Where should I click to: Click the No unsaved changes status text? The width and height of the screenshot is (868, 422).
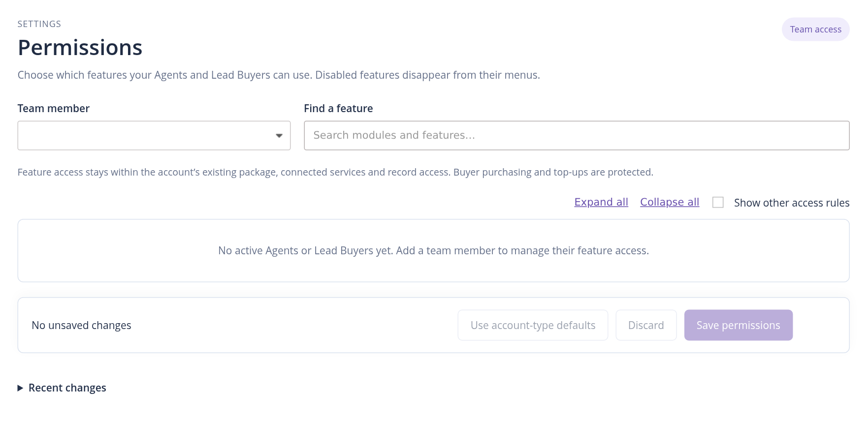[x=81, y=325]
